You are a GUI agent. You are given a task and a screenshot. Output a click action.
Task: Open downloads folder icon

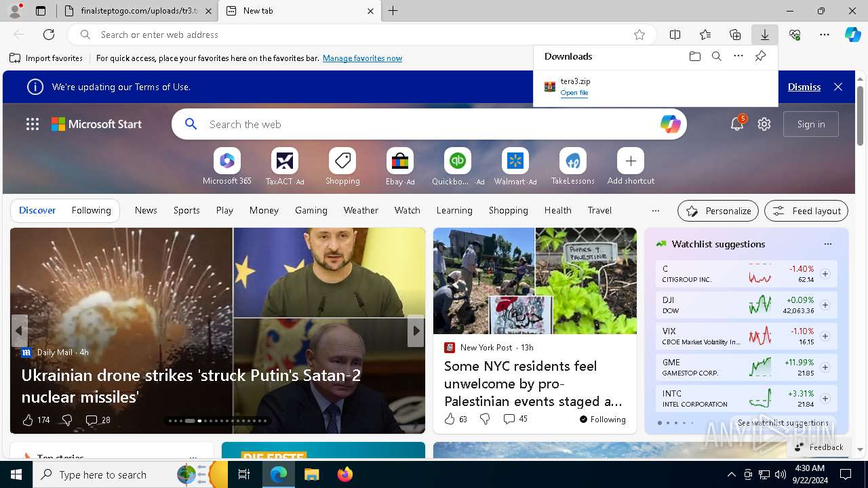(x=695, y=56)
